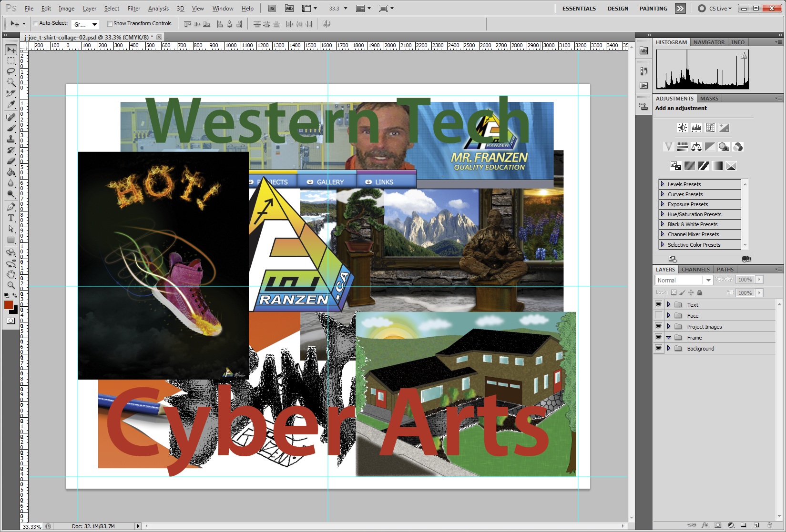
Task: Open the CS Live menu
Action: tap(715, 9)
